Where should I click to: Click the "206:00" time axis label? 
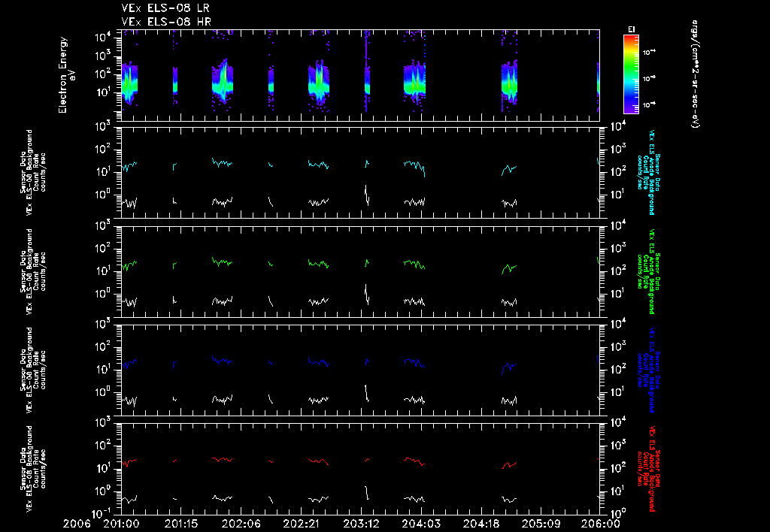coord(601,524)
